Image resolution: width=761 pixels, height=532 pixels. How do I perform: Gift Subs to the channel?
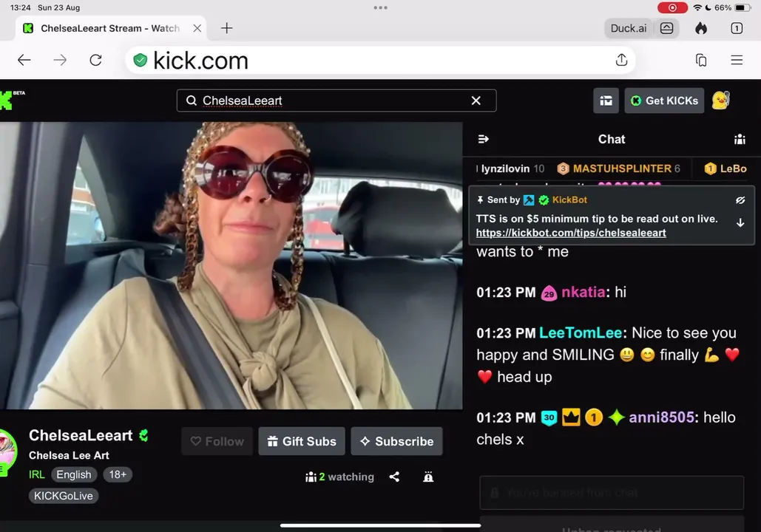(x=302, y=441)
